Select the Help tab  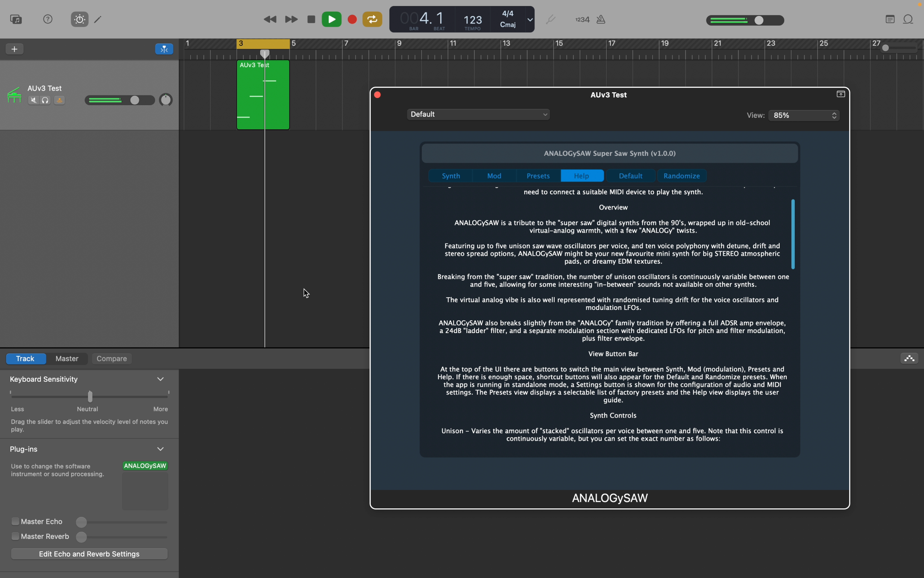[x=582, y=176]
